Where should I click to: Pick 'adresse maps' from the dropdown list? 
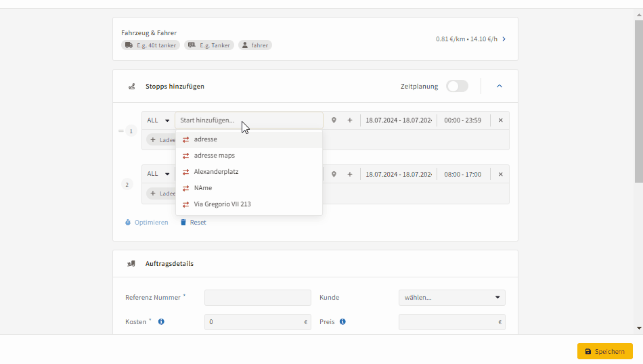214,156
